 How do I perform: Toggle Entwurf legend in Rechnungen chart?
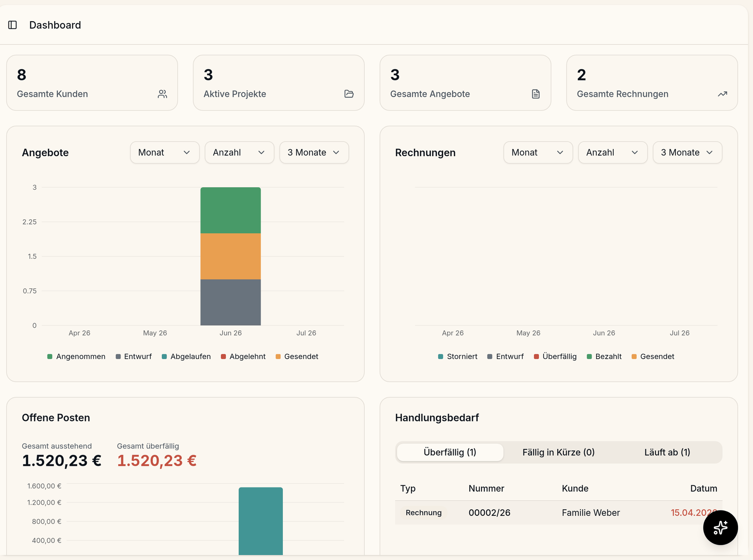pyautogui.click(x=505, y=357)
